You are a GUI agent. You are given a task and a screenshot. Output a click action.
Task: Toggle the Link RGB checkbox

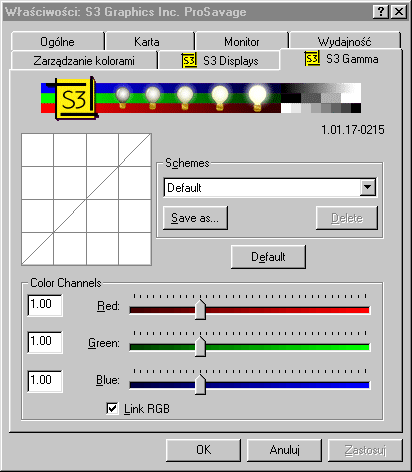(112, 408)
